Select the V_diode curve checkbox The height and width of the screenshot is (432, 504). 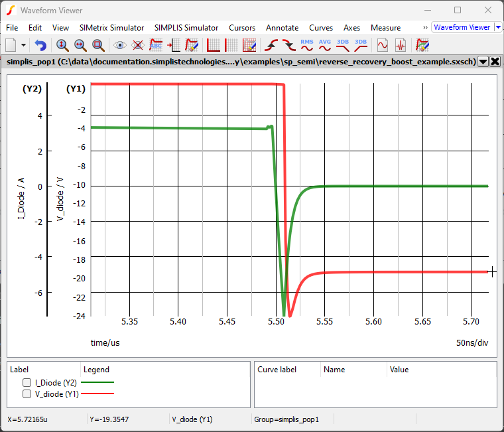[x=27, y=394]
